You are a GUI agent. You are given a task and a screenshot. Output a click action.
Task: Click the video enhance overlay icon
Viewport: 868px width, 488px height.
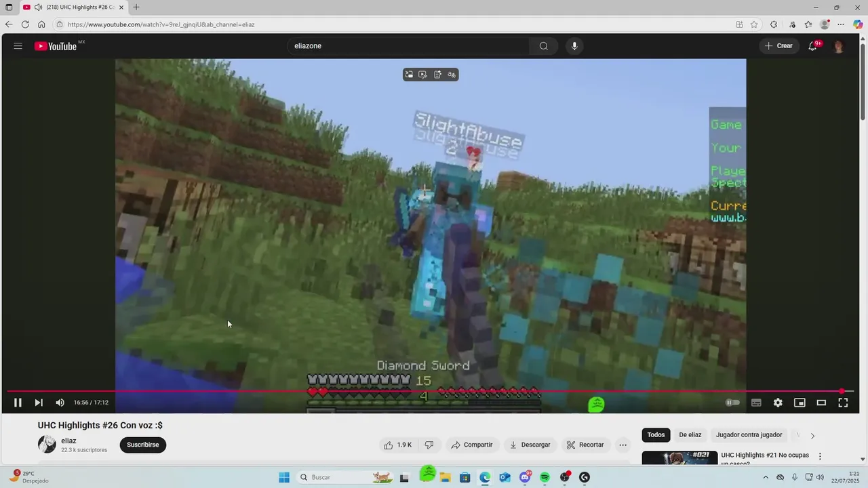pyautogui.click(x=423, y=75)
